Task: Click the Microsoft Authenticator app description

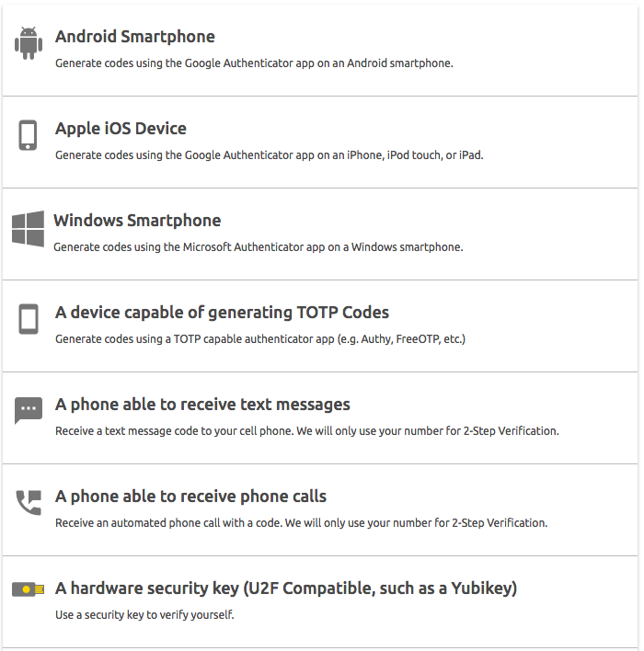Action: (x=258, y=247)
